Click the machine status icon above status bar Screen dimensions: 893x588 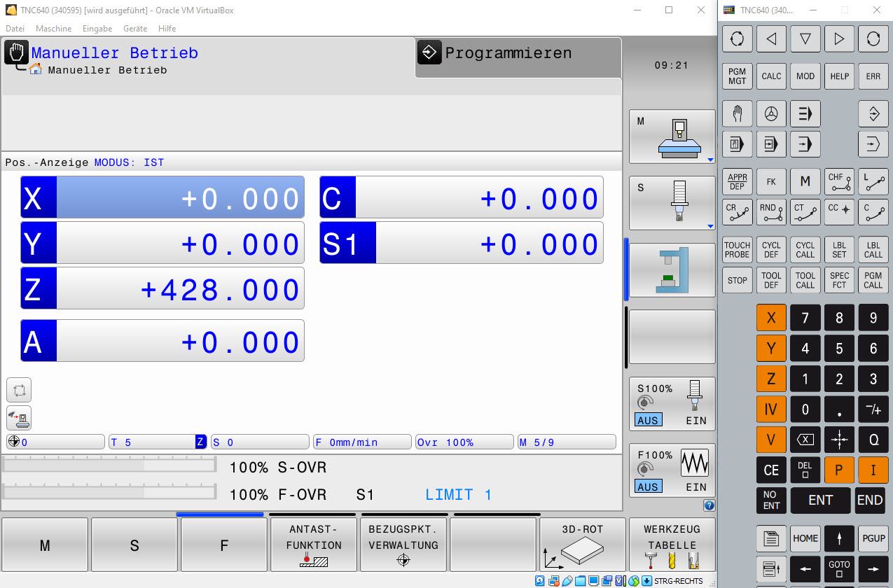[x=19, y=418]
